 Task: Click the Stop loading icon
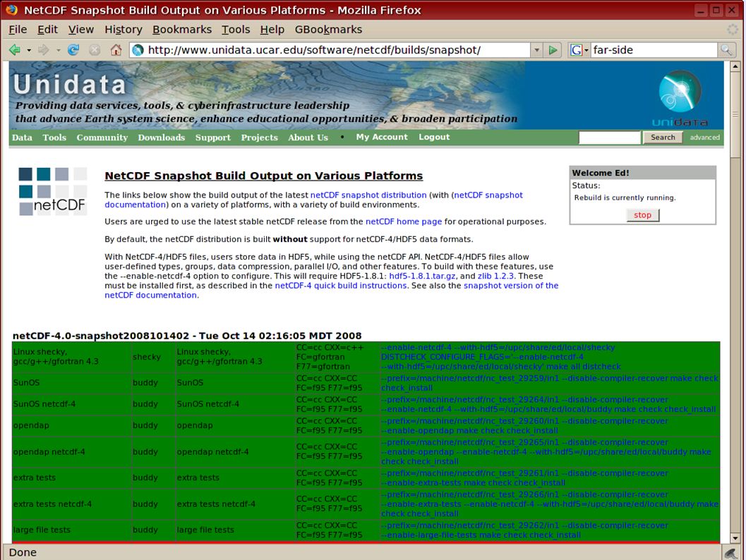pyautogui.click(x=95, y=50)
